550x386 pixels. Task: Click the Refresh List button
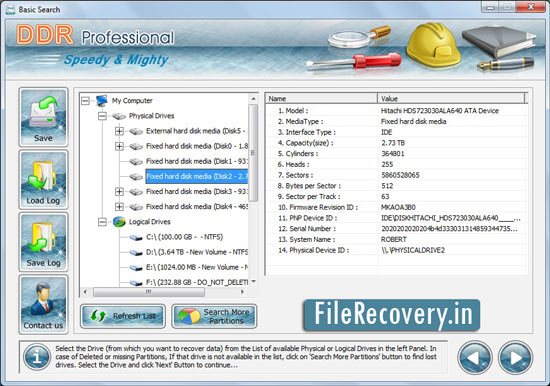(123, 316)
